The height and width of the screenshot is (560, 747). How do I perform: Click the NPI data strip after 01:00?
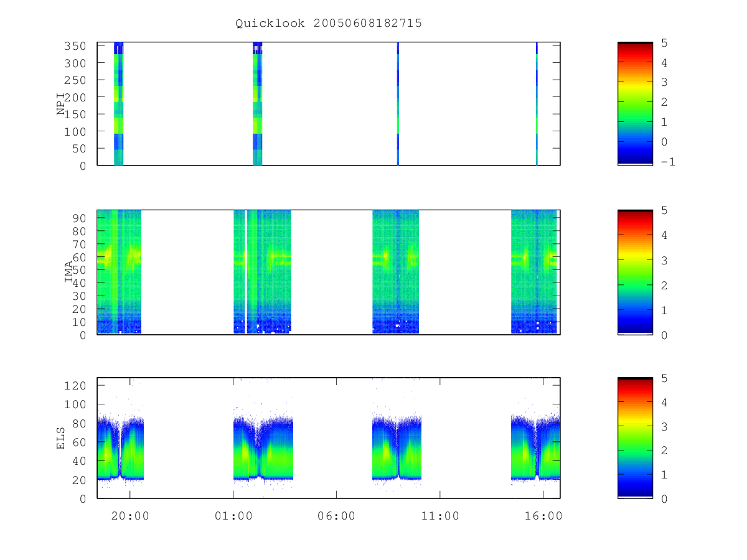click(x=257, y=104)
